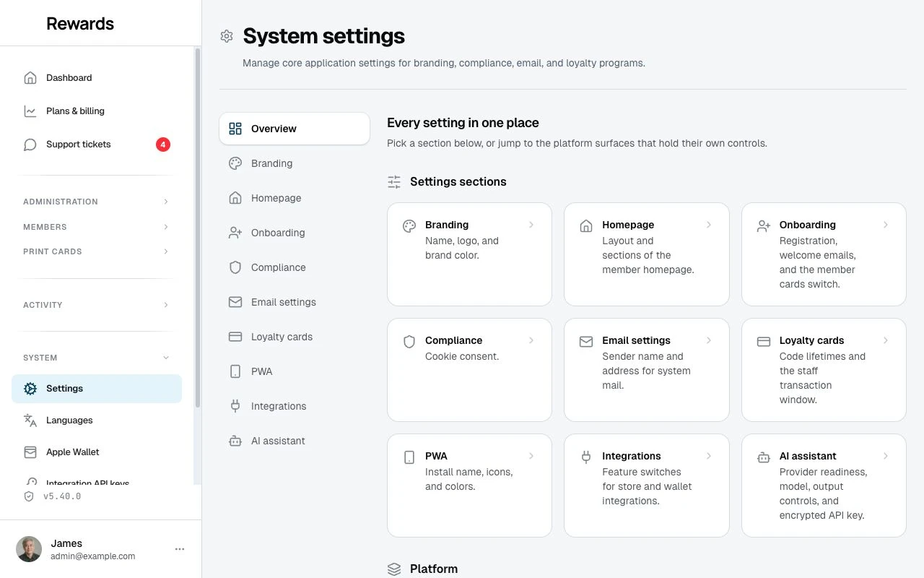Open the Integrations settings card

click(647, 486)
